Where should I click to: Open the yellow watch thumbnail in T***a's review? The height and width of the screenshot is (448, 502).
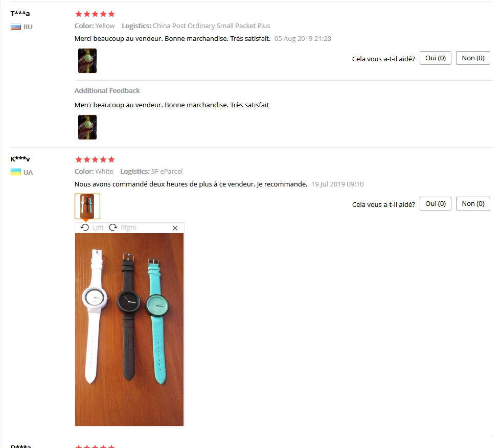[x=87, y=61]
